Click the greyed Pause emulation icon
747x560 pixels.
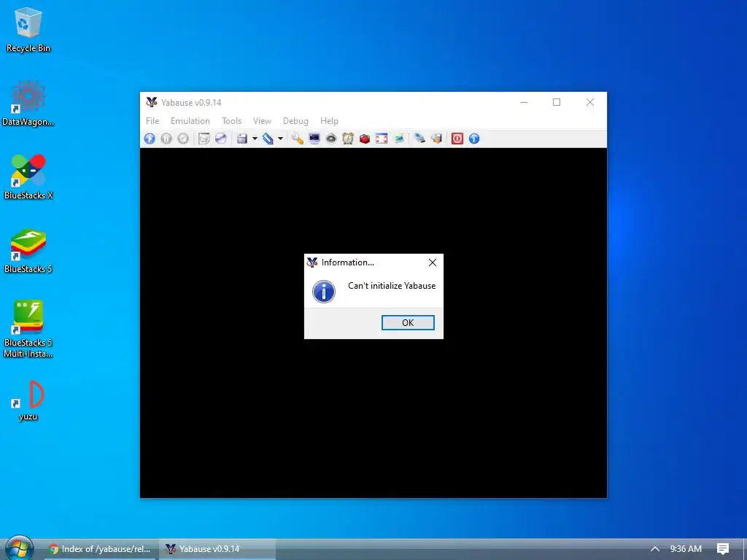(x=166, y=139)
